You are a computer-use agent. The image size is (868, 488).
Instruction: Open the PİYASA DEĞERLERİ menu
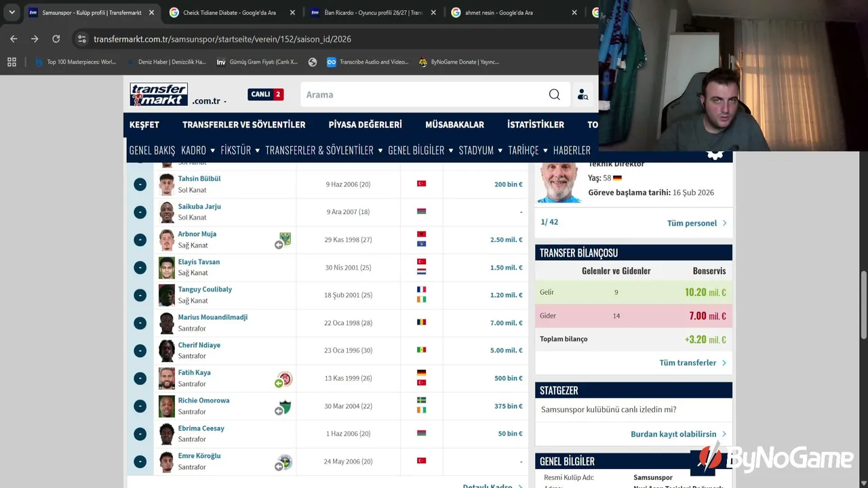point(365,125)
